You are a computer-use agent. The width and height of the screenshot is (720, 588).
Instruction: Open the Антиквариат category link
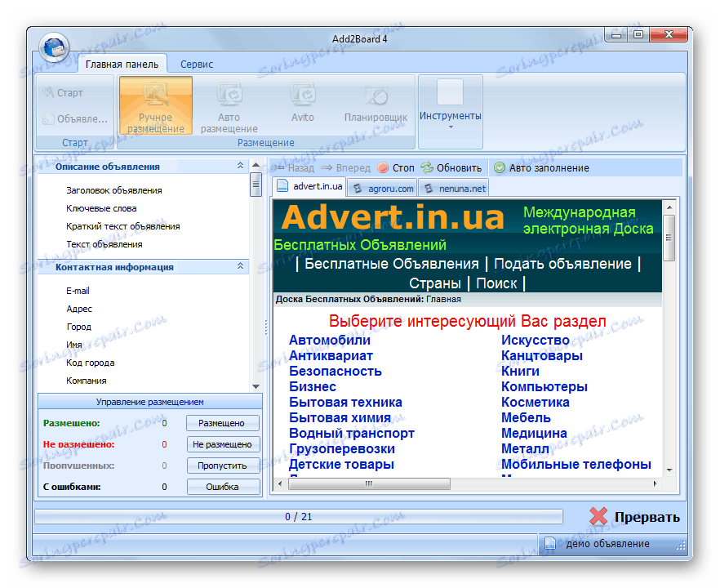tap(331, 355)
